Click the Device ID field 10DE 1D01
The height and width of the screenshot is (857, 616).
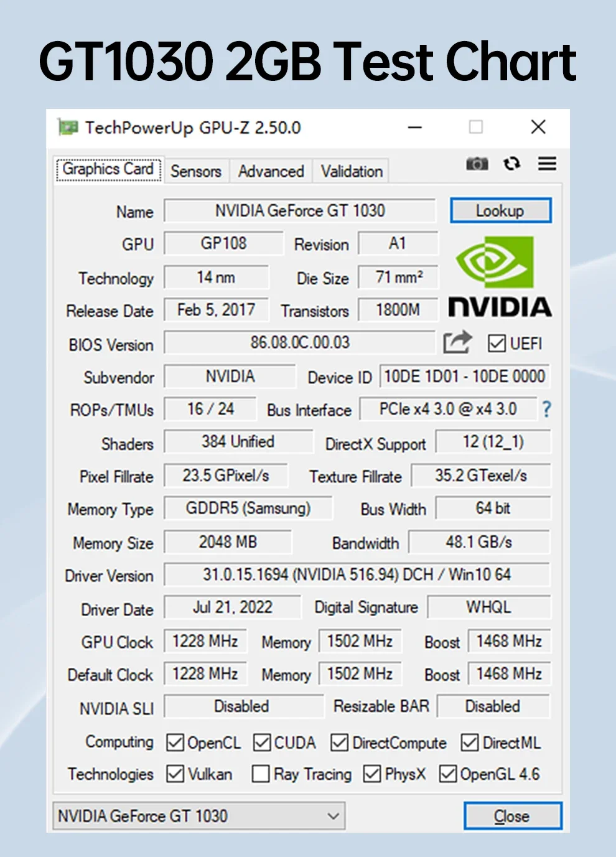point(464,377)
